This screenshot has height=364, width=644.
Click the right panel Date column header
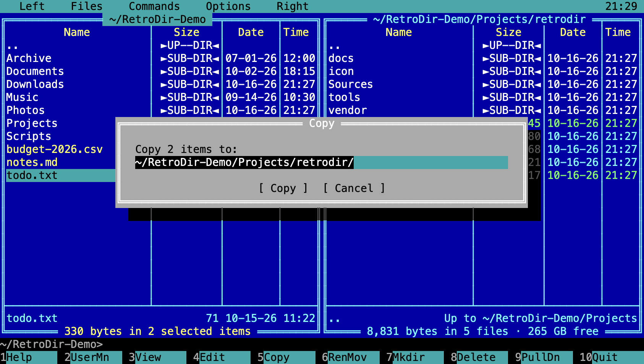[573, 32]
